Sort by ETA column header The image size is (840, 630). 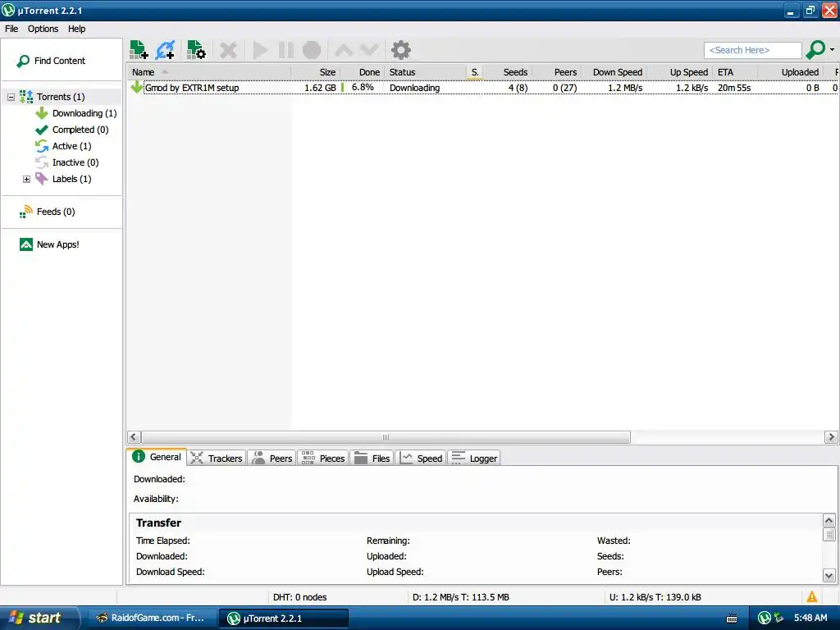tap(736, 72)
